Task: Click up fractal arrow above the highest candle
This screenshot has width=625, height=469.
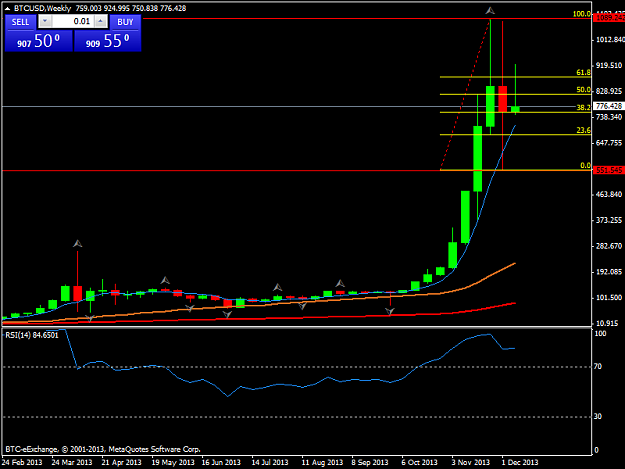Action: click(x=490, y=11)
